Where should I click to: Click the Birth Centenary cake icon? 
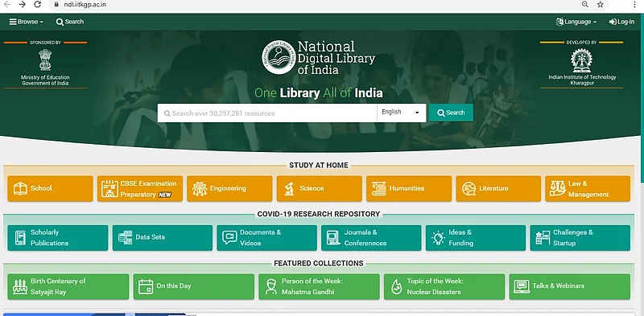coord(20,286)
